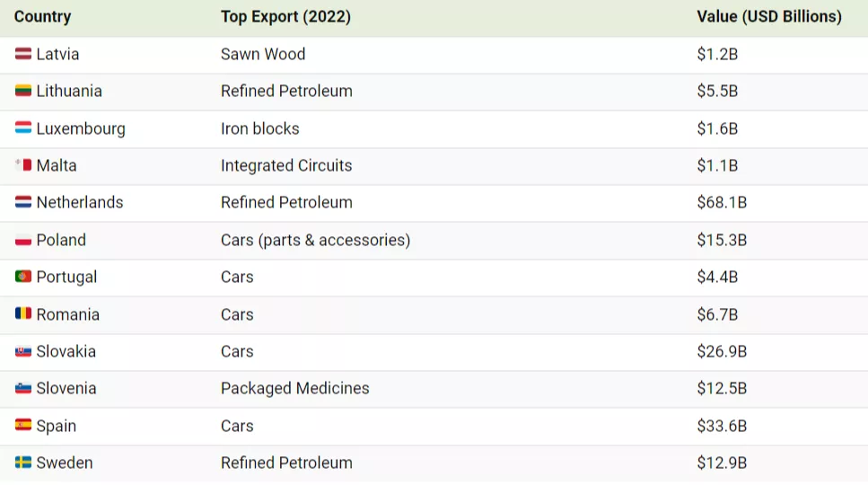Select the Sawn Wood export cell

tap(263, 54)
